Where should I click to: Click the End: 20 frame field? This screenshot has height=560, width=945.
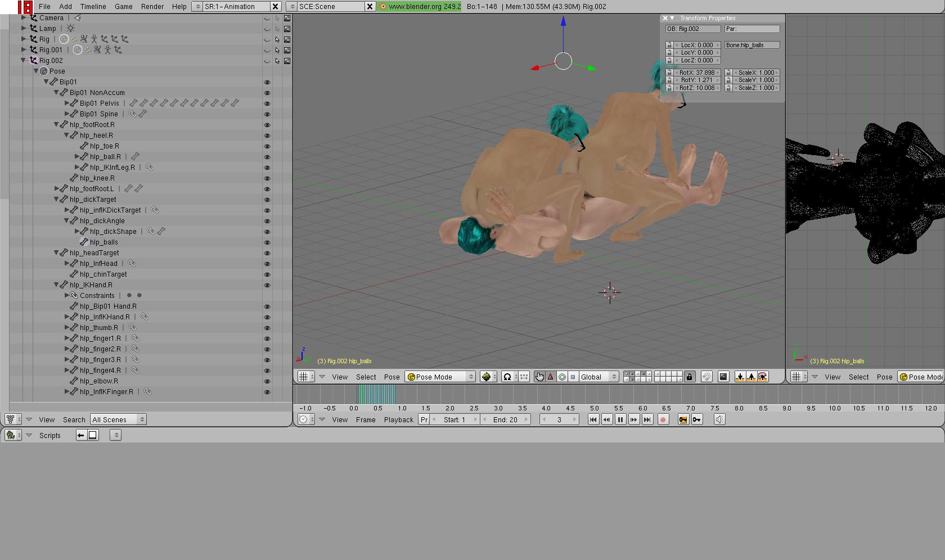(505, 419)
